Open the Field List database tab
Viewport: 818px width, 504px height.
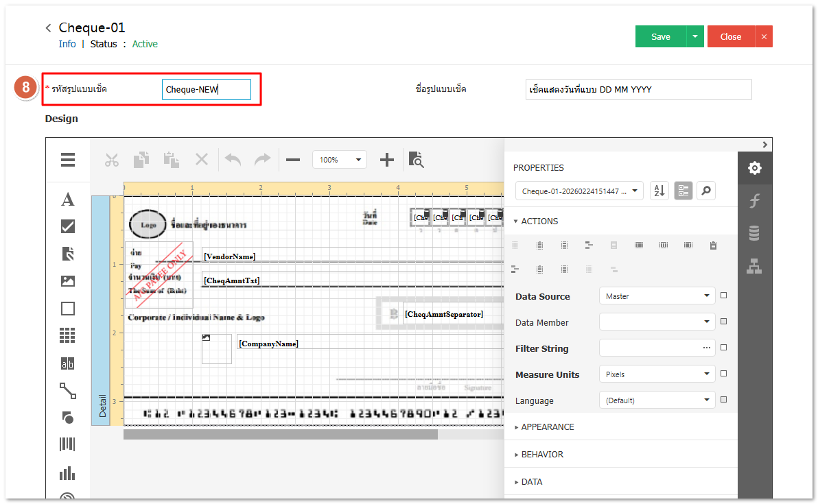tap(755, 233)
